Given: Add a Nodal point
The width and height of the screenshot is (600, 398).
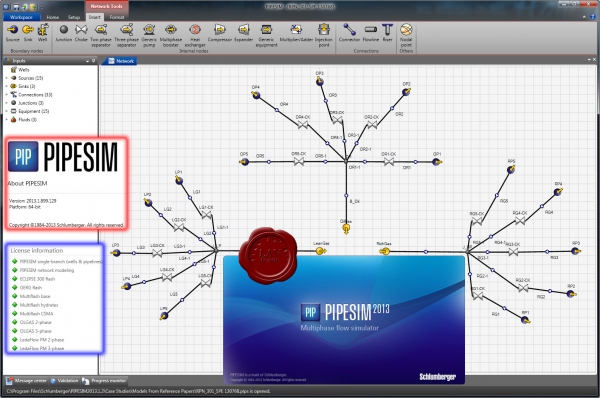Looking at the screenshot, I should point(406,35).
